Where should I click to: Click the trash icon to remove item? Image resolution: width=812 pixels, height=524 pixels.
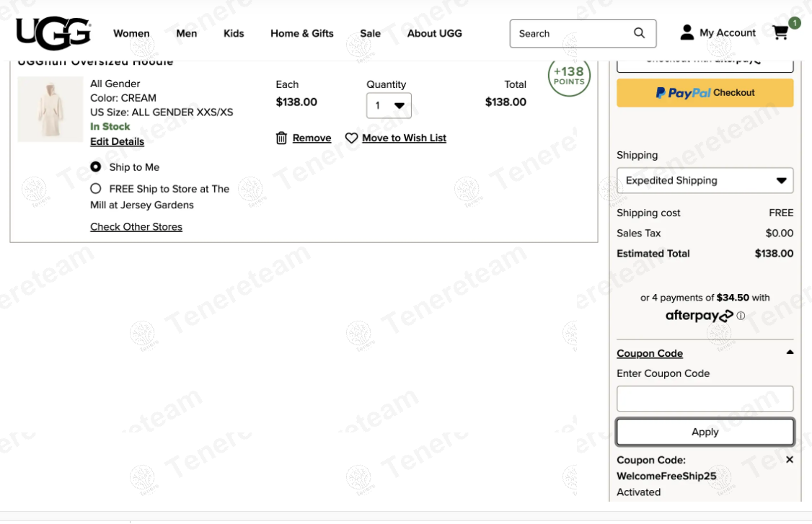click(x=281, y=138)
